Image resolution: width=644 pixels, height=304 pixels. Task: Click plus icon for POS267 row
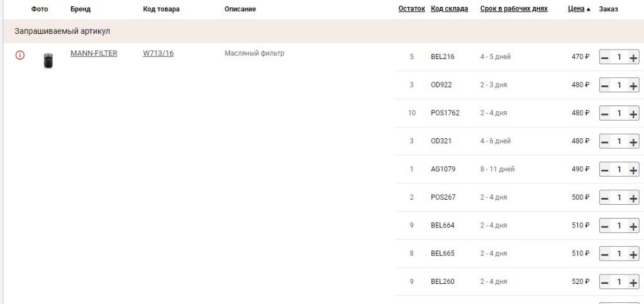coord(633,198)
